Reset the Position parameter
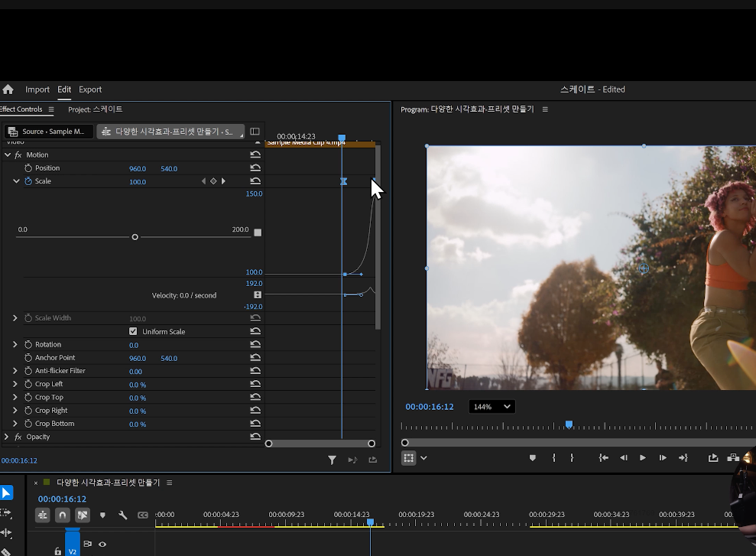Viewport: 756px width, 556px height. 255,167
